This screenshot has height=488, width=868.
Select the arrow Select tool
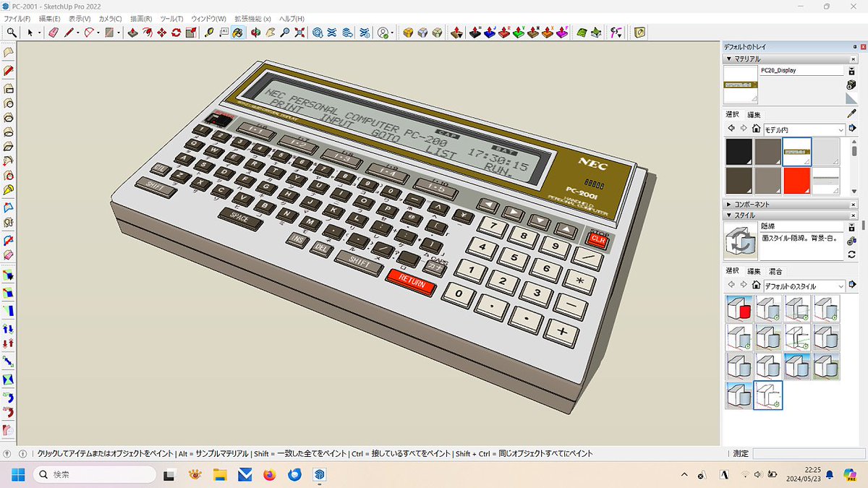tap(30, 33)
